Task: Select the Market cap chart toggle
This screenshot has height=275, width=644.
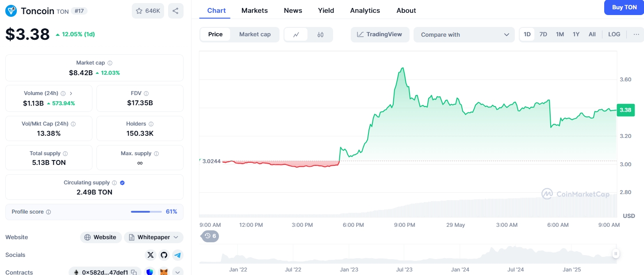Action: [255, 34]
